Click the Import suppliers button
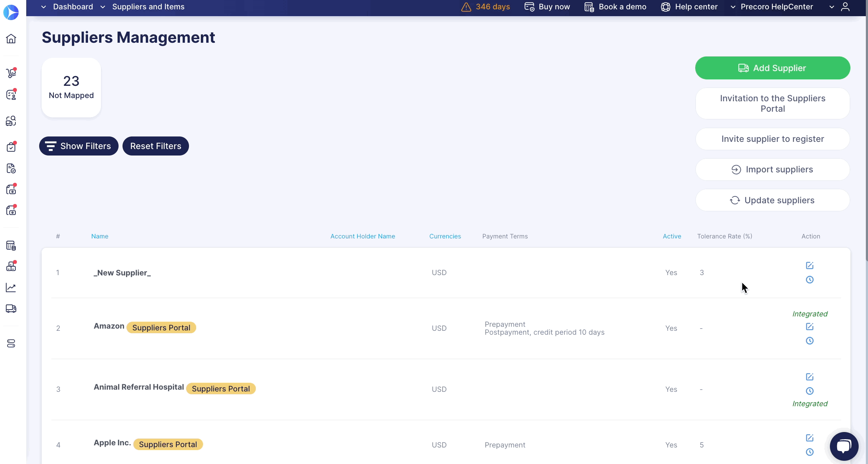This screenshot has height=464, width=868. coord(772,170)
